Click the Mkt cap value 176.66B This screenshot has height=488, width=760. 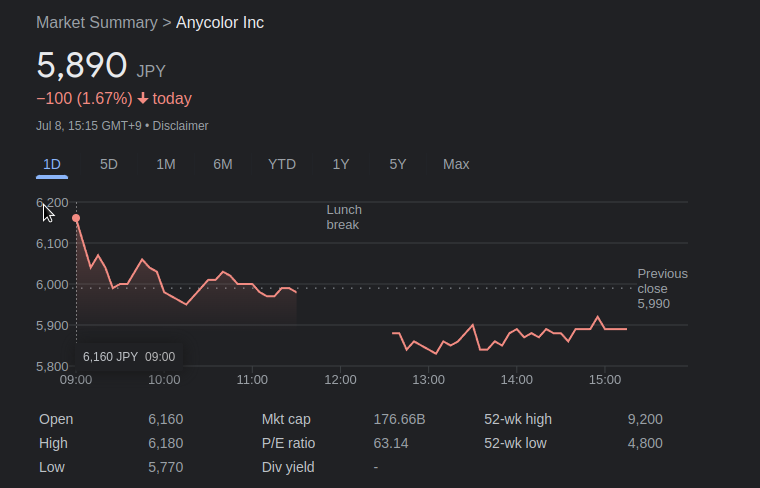point(399,419)
